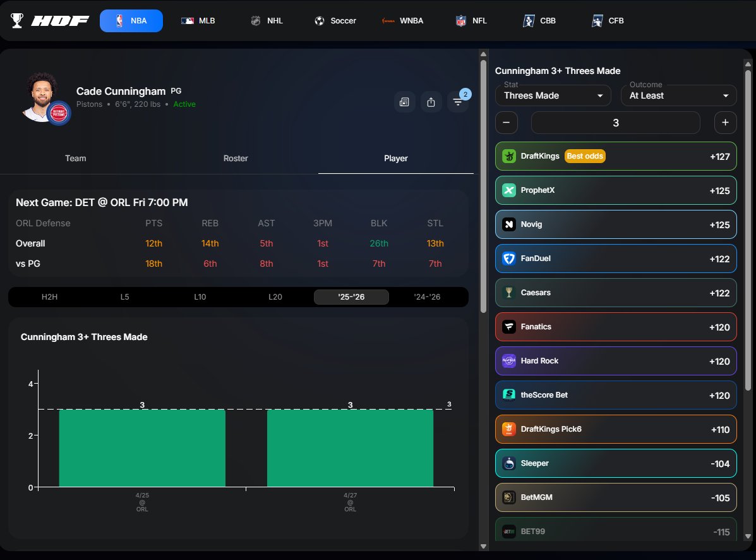The image size is (756, 560).
Task: Click the BetMGM lion logo
Action: tap(508, 497)
